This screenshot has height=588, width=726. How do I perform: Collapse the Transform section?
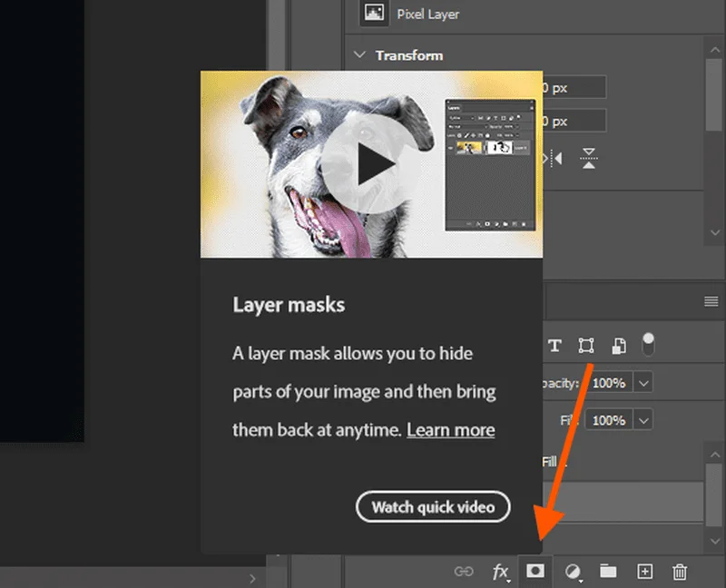point(359,54)
